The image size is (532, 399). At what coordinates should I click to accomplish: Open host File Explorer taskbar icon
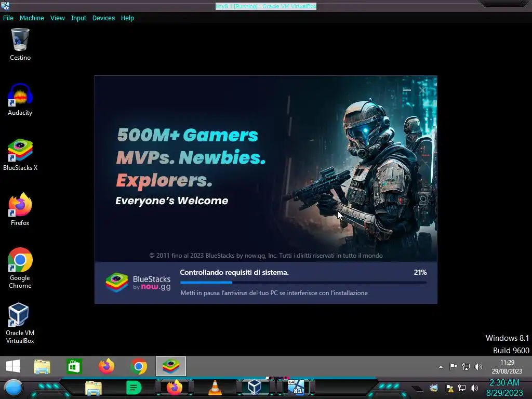coord(94,388)
